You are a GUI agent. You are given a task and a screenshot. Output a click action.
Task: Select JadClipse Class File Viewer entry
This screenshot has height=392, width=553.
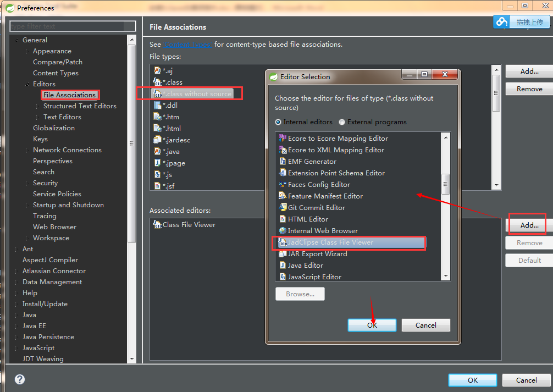(351, 242)
